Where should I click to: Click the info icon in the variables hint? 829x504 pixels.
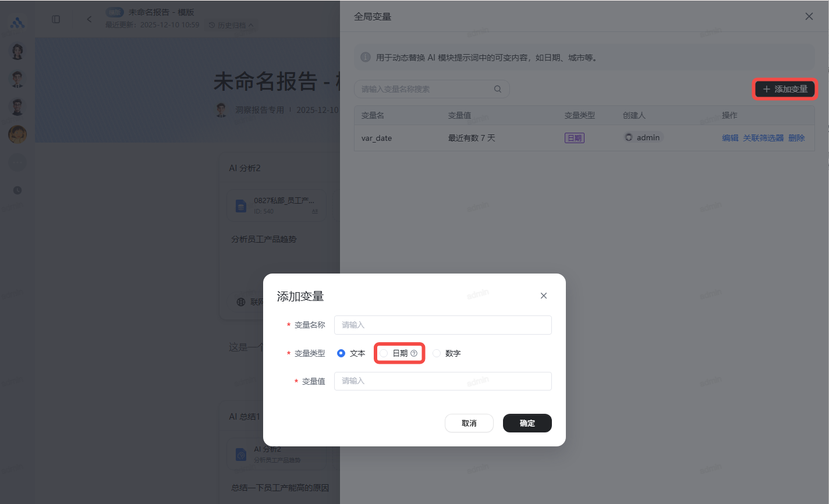pos(366,57)
